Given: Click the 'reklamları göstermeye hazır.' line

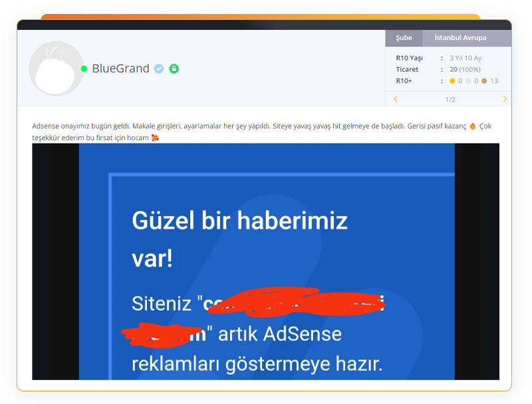Looking at the screenshot, I should pos(257,363).
